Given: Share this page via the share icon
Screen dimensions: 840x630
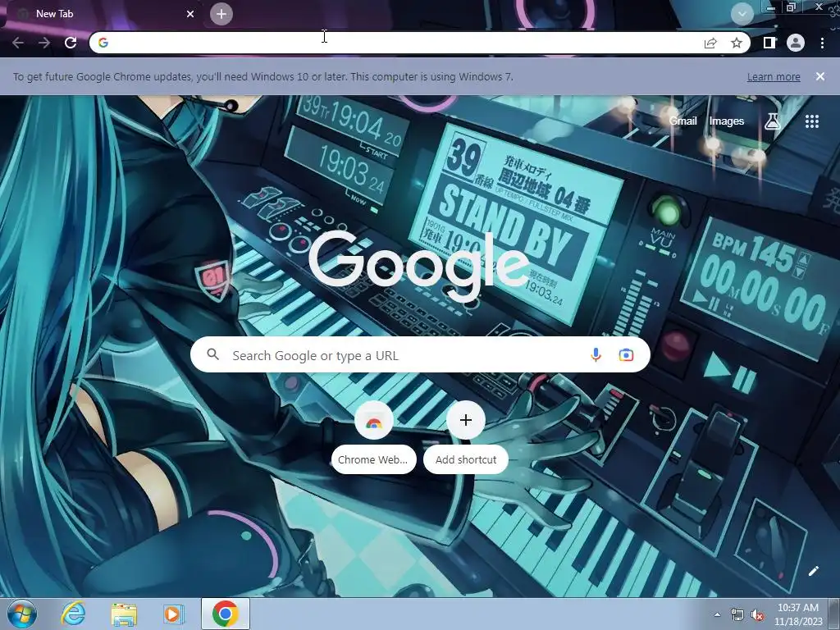Looking at the screenshot, I should [710, 43].
